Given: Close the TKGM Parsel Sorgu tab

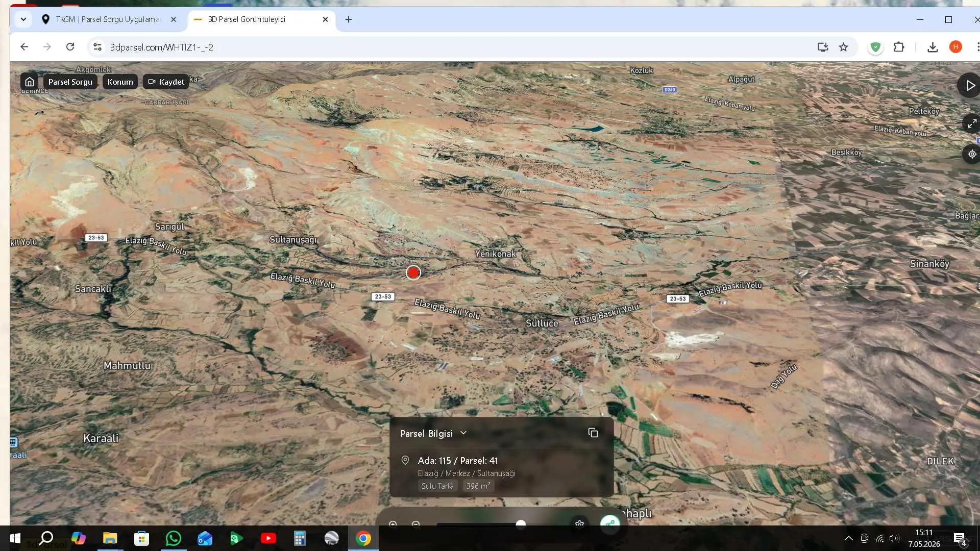Looking at the screenshot, I should [x=174, y=19].
